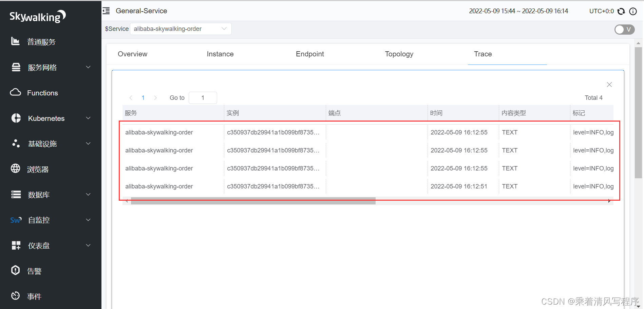The width and height of the screenshot is (644, 309).
Task: Click the vertical scrollbar up arrow
Action: point(638,43)
